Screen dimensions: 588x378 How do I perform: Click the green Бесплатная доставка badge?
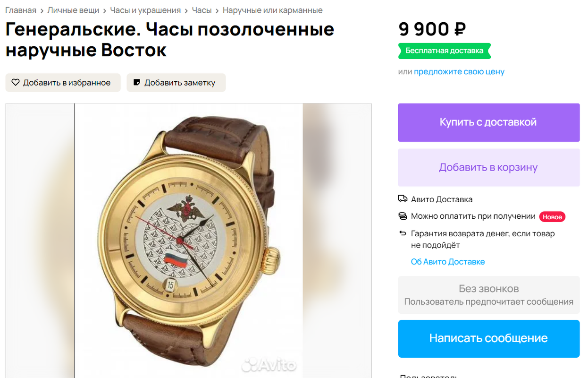445,51
